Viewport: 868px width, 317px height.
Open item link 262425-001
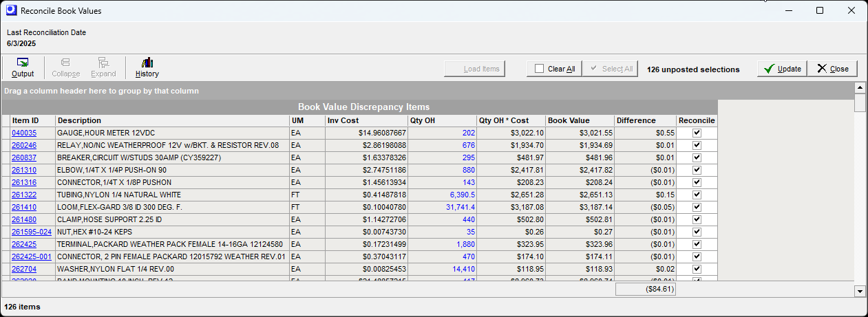pos(32,256)
